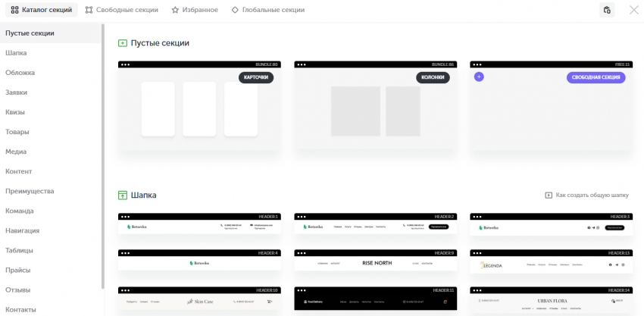Click the clipboard paste icon at top right
This screenshot has height=316, width=644.
[x=607, y=10]
